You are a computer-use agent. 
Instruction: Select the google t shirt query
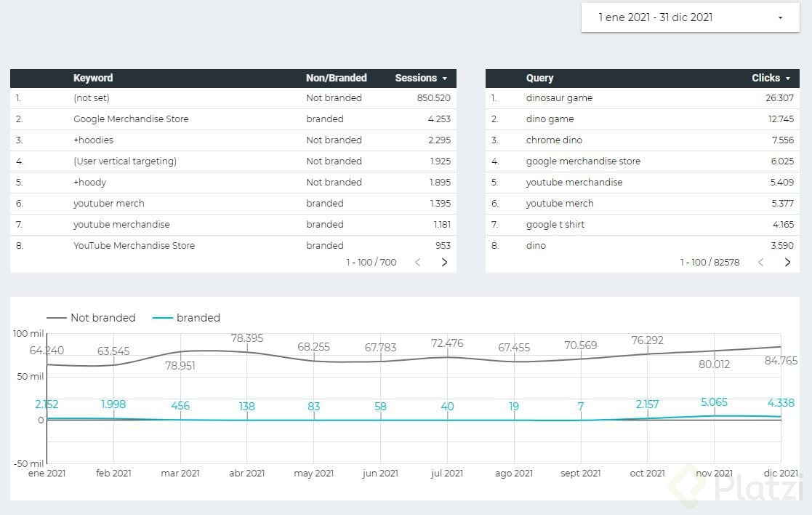tap(555, 224)
